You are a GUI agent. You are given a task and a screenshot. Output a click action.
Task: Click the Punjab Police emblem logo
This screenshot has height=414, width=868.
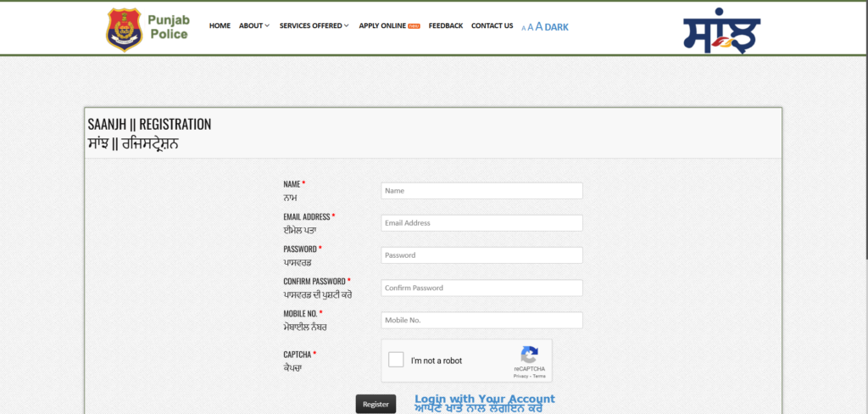click(124, 30)
